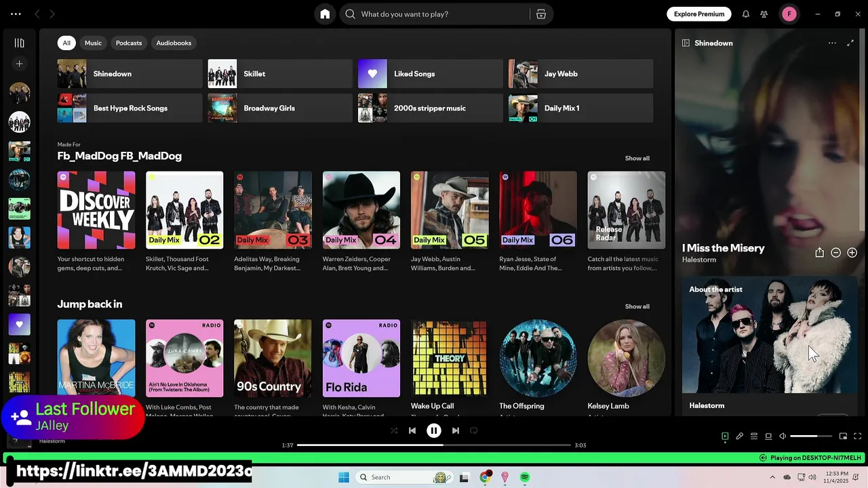Open the Browse icon in search bar
Viewport: 868px width, 488px height.
click(x=541, y=14)
